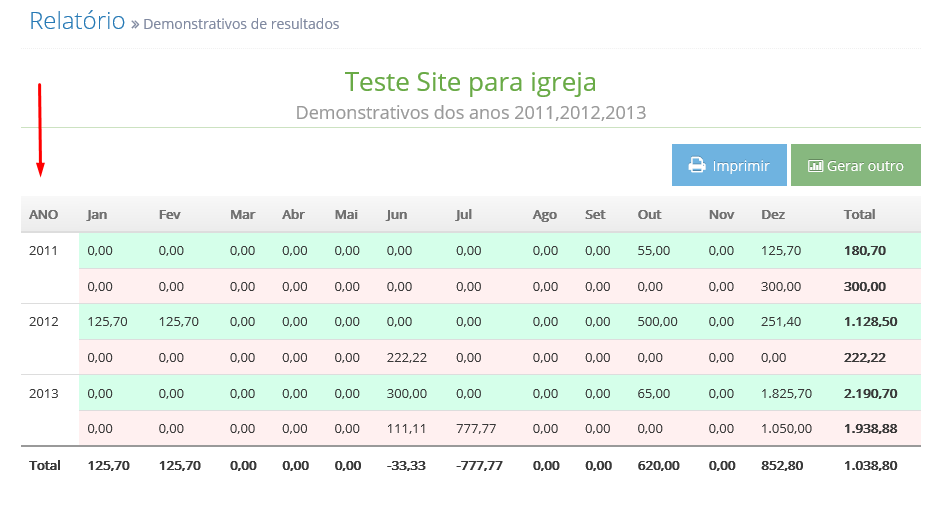Select the 2011 year cell

click(x=43, y=250)
